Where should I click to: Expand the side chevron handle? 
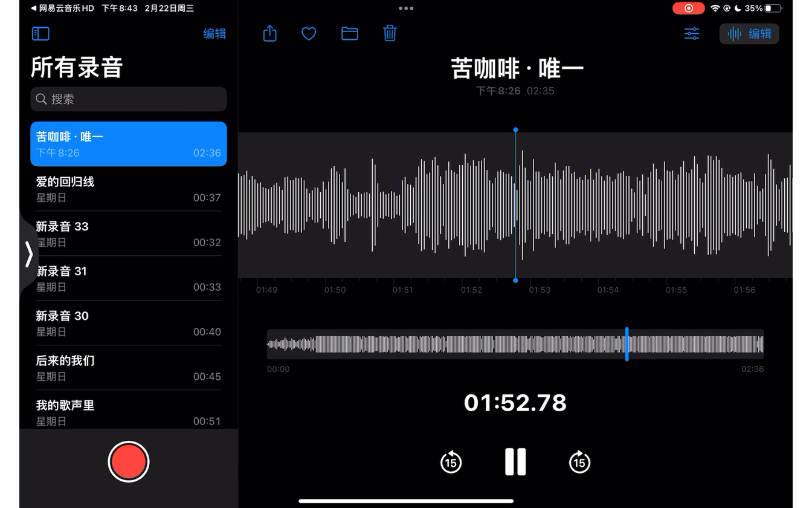(28, 255)
